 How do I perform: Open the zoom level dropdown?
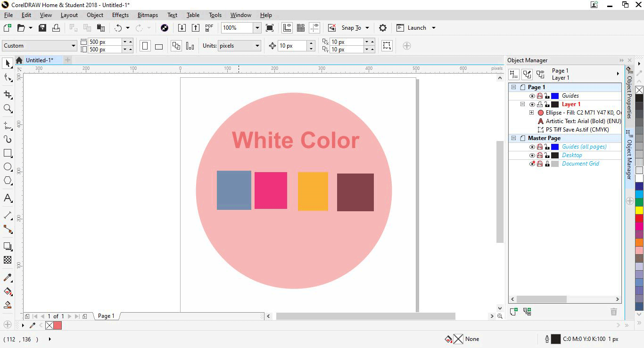[257, 27]
